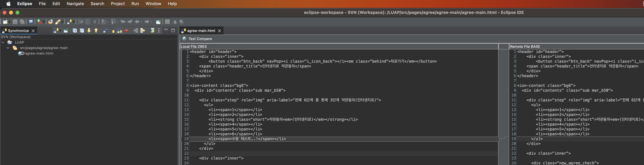Click the New wizard toolbar icon
644x165 pixels.
5,22
